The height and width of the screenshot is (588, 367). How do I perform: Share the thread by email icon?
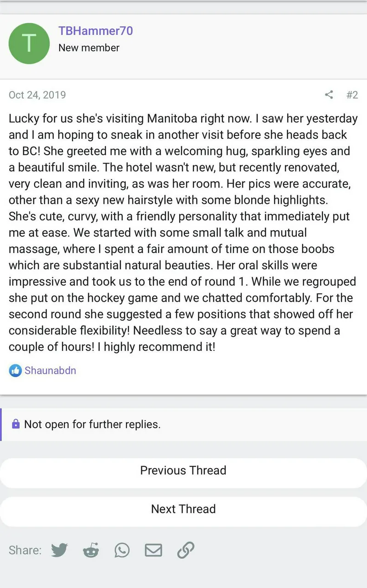pos(153,550)
